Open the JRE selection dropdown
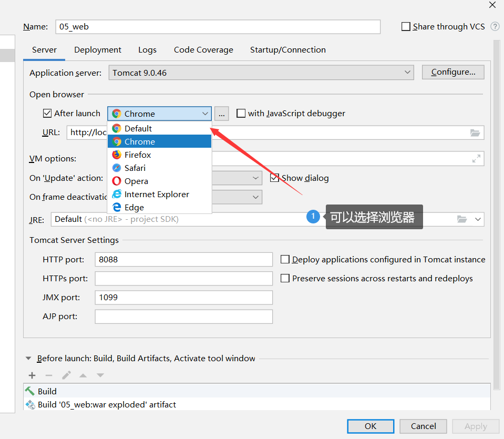This screenshot has height=439, width=504. pos(477,218)
